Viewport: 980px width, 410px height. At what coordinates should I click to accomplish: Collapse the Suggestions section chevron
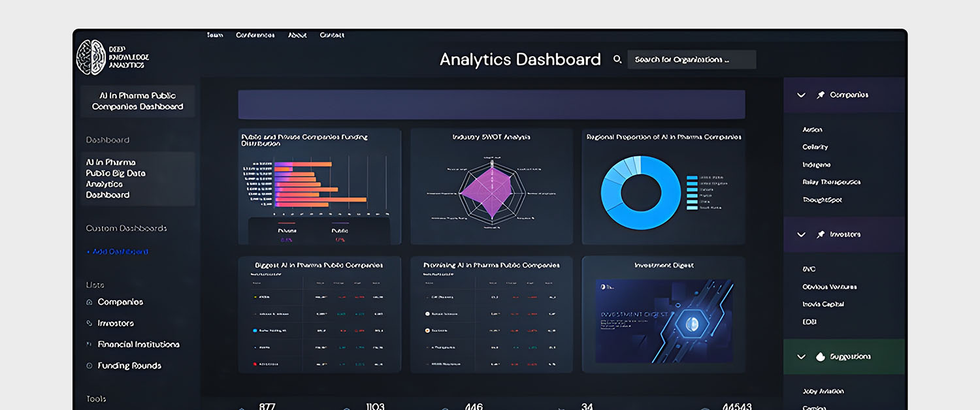point(801,356)
